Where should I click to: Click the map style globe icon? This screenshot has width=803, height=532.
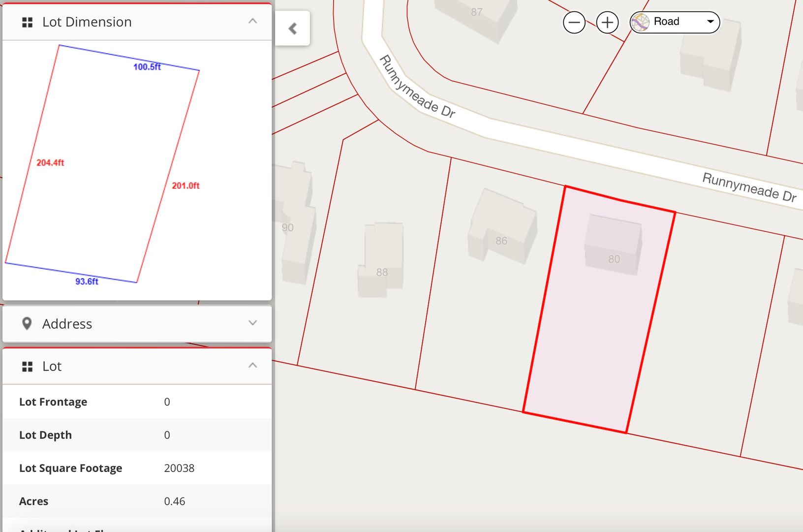(640, 23)
